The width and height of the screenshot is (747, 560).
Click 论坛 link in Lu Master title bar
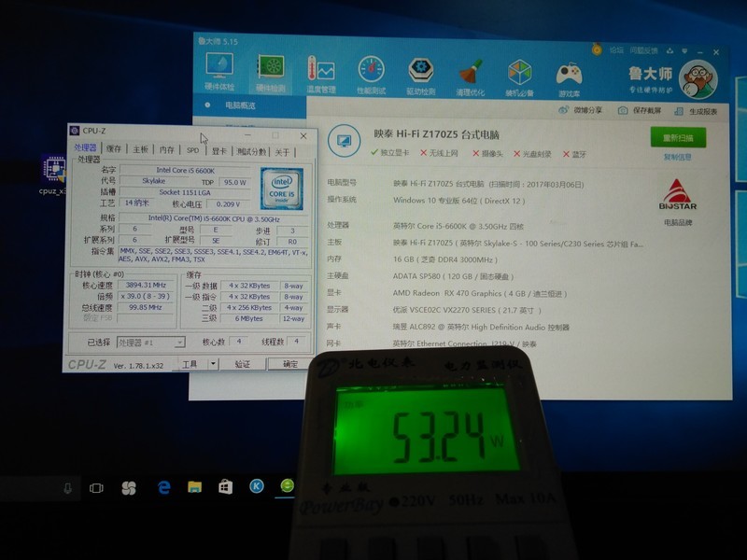tap(616, 50)
